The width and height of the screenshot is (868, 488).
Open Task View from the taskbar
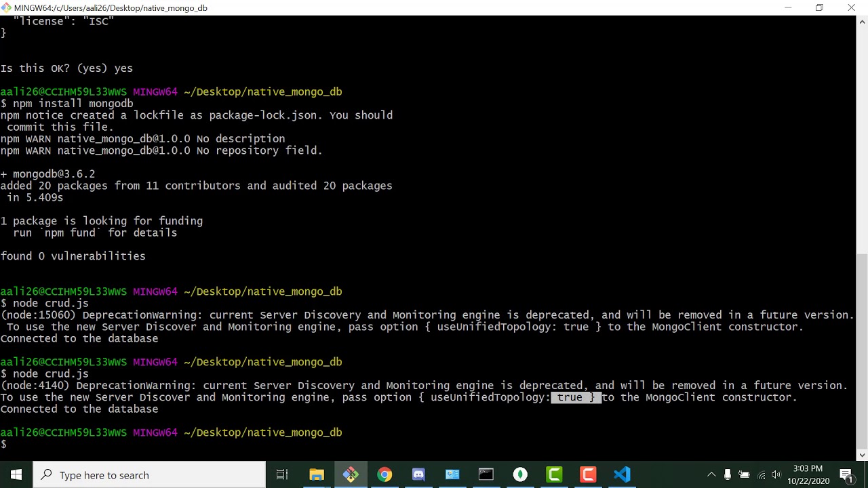pos(282,474)
